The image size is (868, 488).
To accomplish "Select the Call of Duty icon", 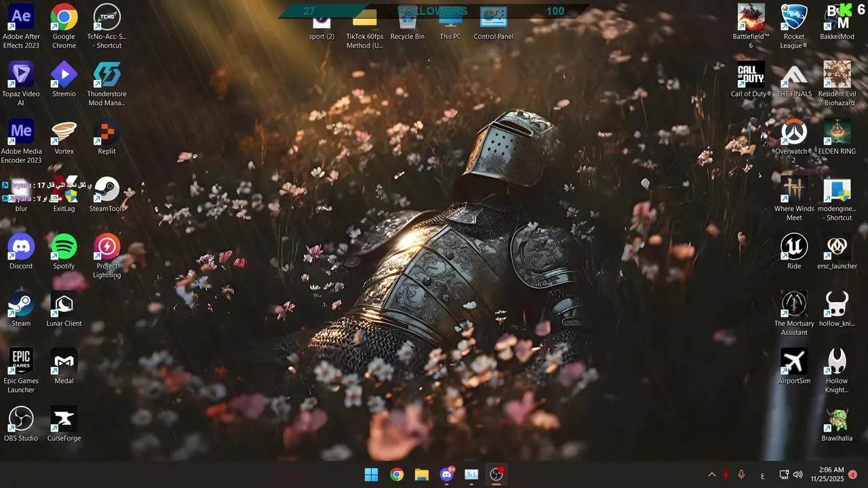I will (x=751, y=80).
